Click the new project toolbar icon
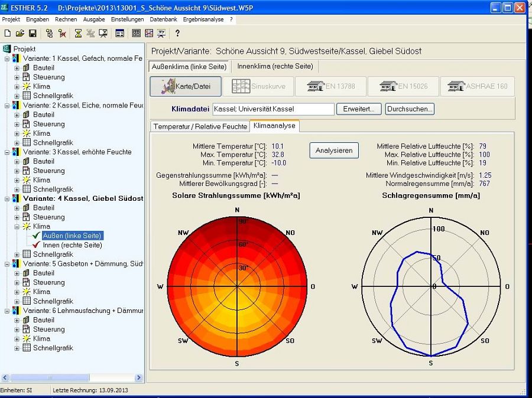Viewport: 532px width, 398px height. (7, 34)
